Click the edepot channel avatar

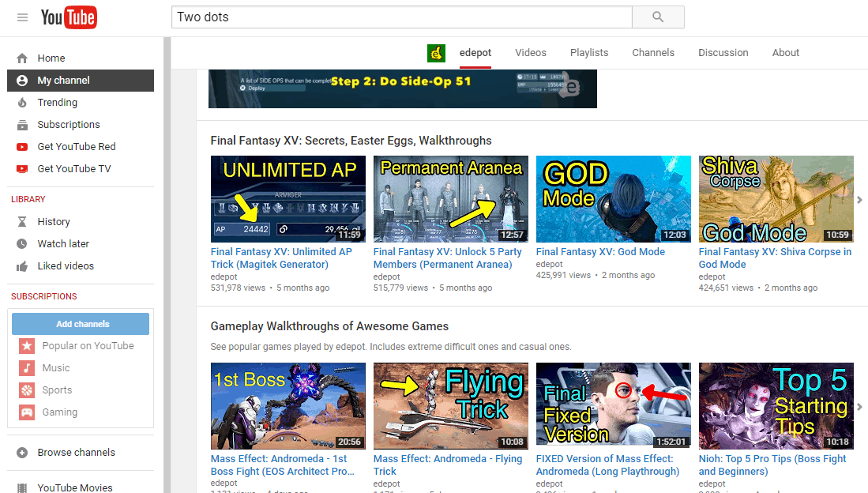[436, 53]
